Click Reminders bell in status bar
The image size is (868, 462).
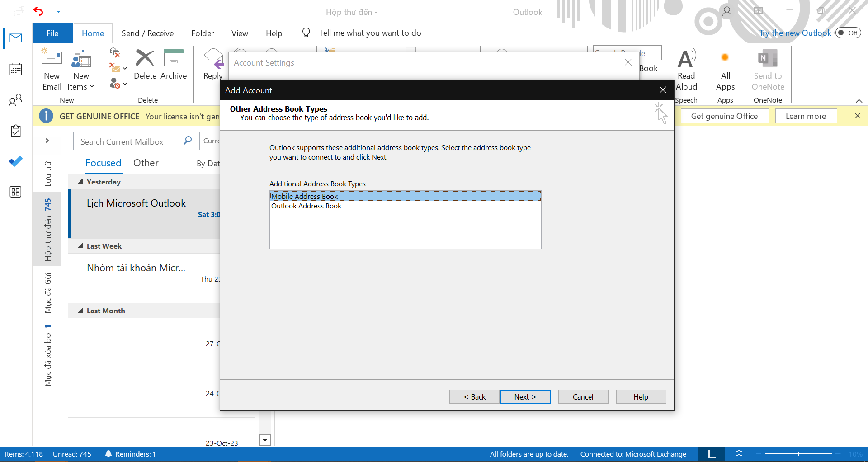[x=108, y=454]
